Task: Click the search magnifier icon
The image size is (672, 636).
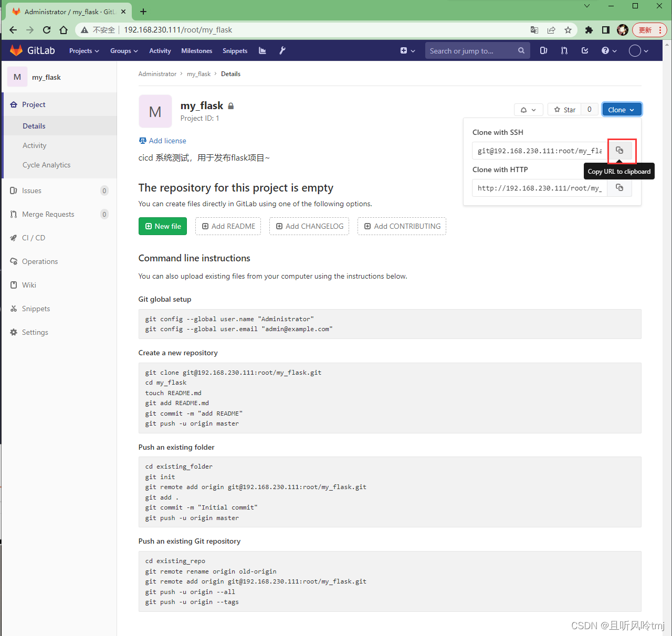Action: coord(521,51)
